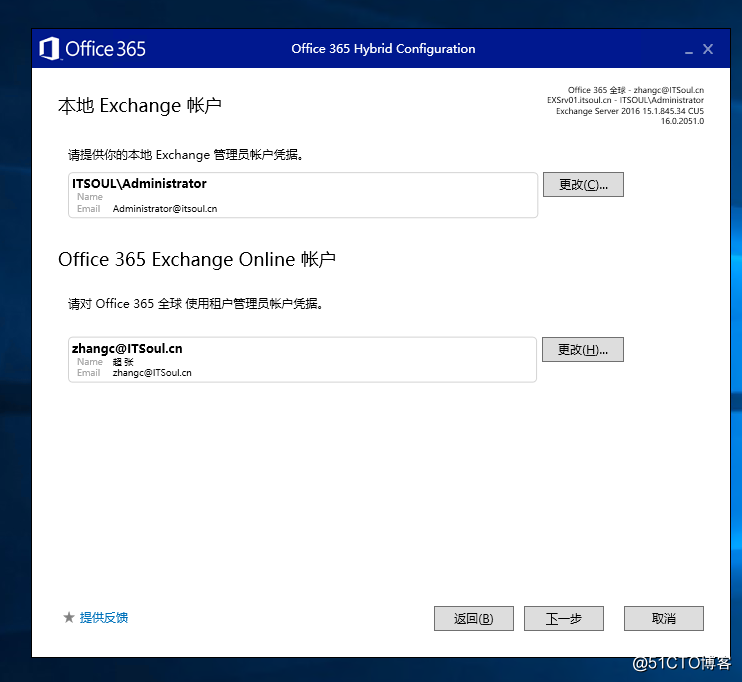Viewport: 742px width, 682px height.
Task: Click the online account name 超 张
Action: click(x=123, y=362)
